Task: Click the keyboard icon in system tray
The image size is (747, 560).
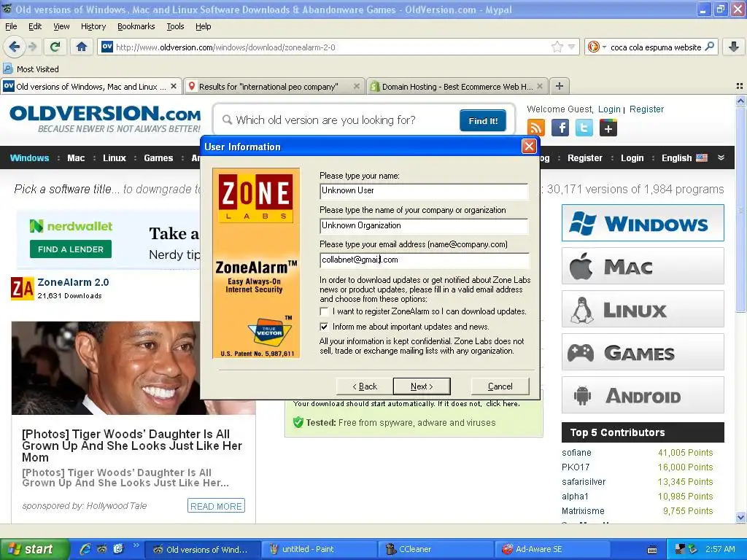Action: 652,550
